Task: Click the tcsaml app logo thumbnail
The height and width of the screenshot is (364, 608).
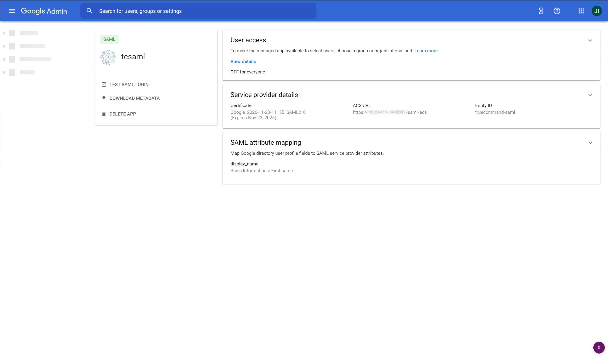Action: (x=108, y=57)
